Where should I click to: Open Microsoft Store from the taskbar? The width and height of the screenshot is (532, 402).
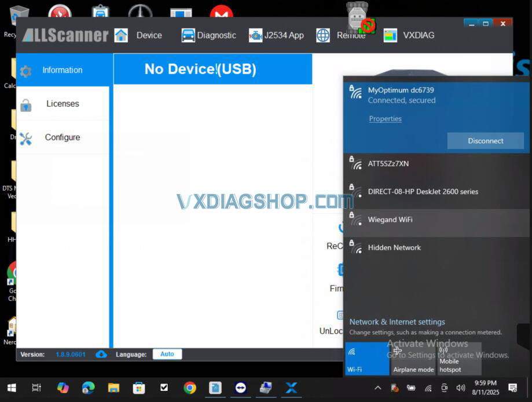tap(139, 388)
